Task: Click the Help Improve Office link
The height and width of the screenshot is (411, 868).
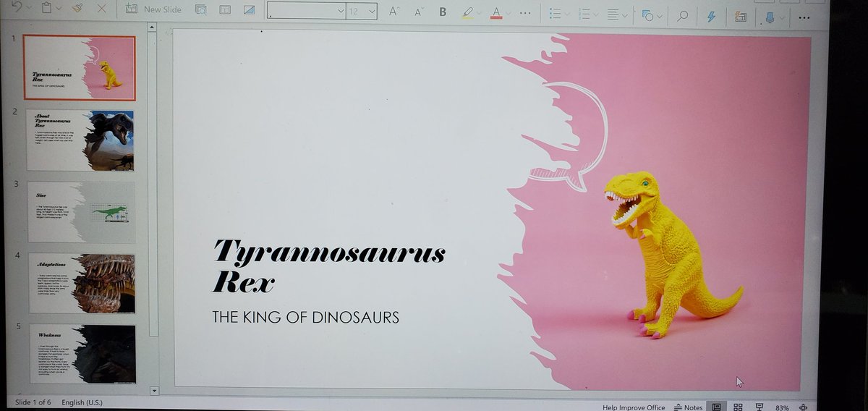Action: 634,407
